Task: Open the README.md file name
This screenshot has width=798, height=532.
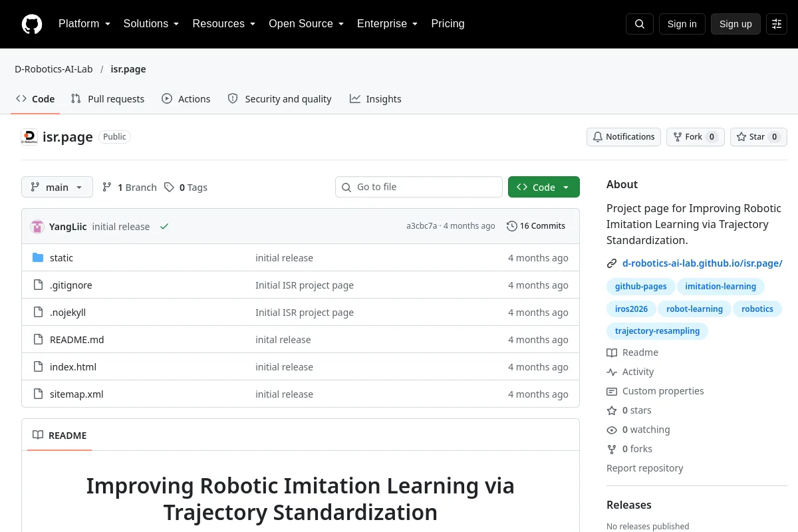Action: click(77, 340)
